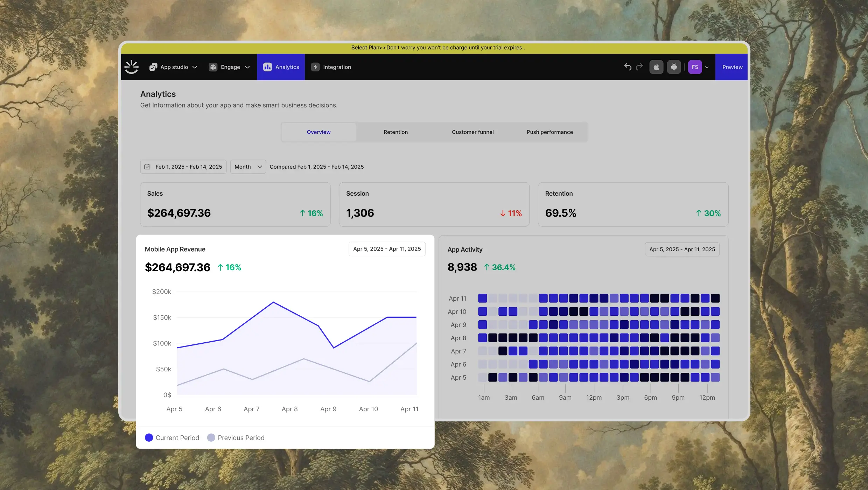868x490 pixels.
Task: Switch to the Retention tab
Action: (x=395, y=132)
